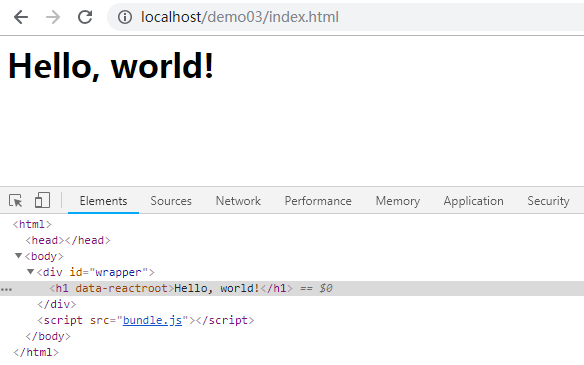Click the address bar URL field
The height and width of the screenshot is (365, 584).
[346, 17]
